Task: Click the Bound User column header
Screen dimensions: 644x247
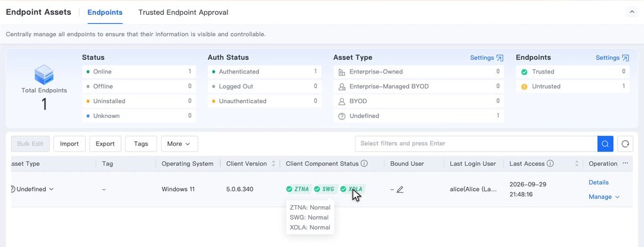Action: tap(407, 164)
